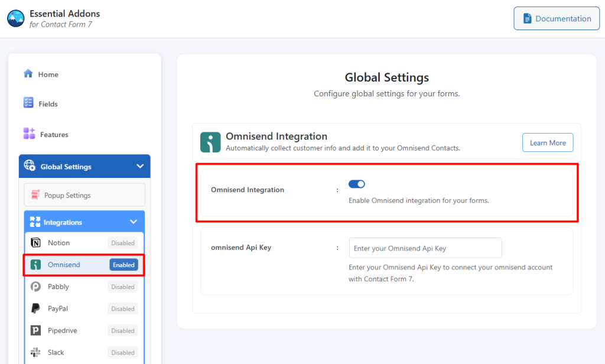Click the Enabled badge beside Omnisend
The width and height of the screenshot is (605, 364).
point(124,265)
